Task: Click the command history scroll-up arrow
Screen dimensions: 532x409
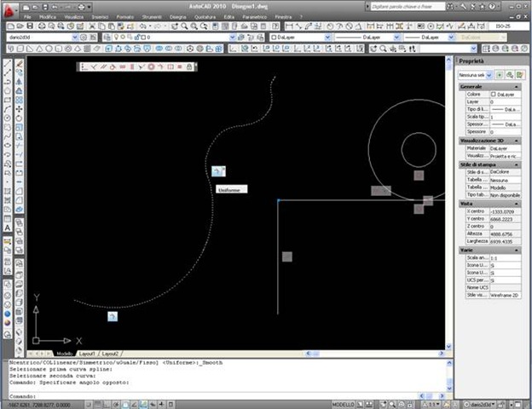Action: pyautogui.click(x=449, y=363)
